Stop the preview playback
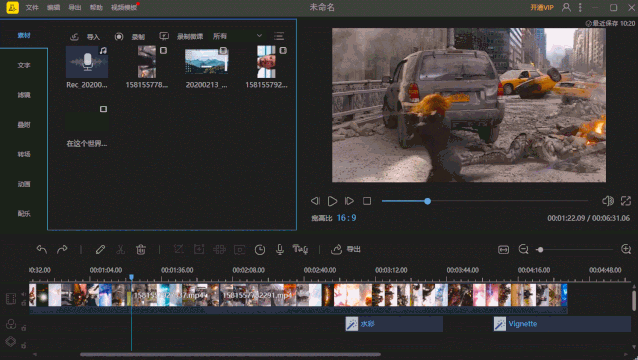638x360 pixels. (x=367, y=201)
